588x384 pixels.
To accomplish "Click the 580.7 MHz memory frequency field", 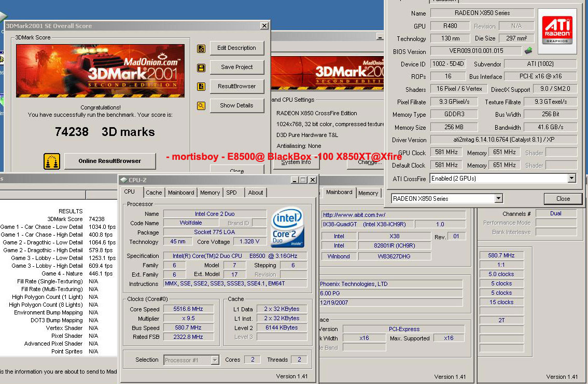I will coord(501,255).
